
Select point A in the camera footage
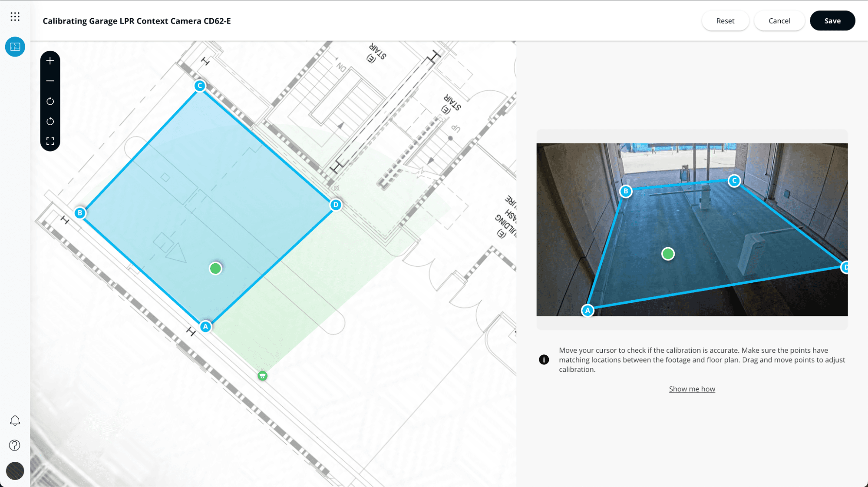tap(587, 310)
